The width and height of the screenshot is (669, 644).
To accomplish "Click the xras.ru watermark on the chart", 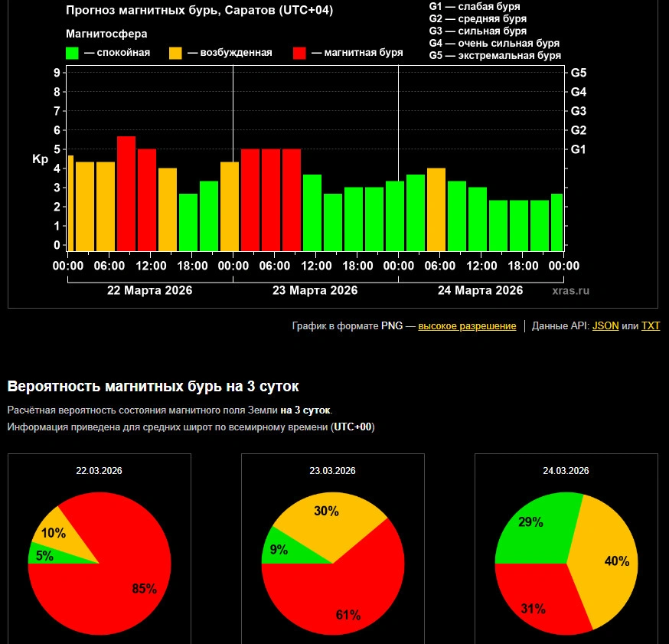I will click(571, 291).
